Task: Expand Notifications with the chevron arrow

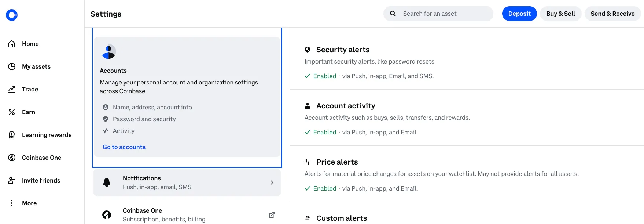Action: pyautogui.click(x=272, y=183)
